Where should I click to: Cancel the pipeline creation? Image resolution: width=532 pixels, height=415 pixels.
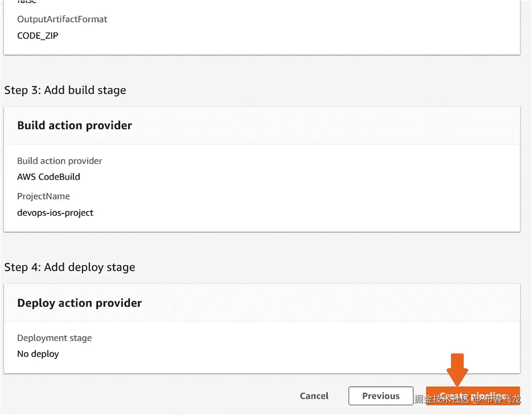pyautogui.click(x=314, y=396)
